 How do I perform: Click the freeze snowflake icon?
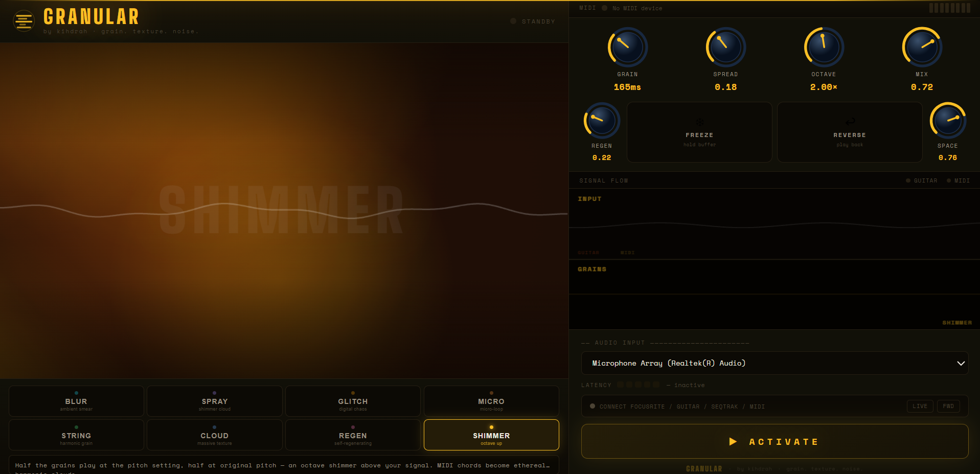pos(699,122)
